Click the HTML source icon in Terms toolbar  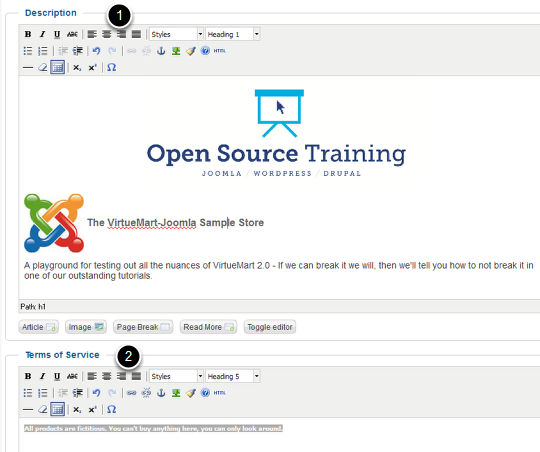point(219,393)
